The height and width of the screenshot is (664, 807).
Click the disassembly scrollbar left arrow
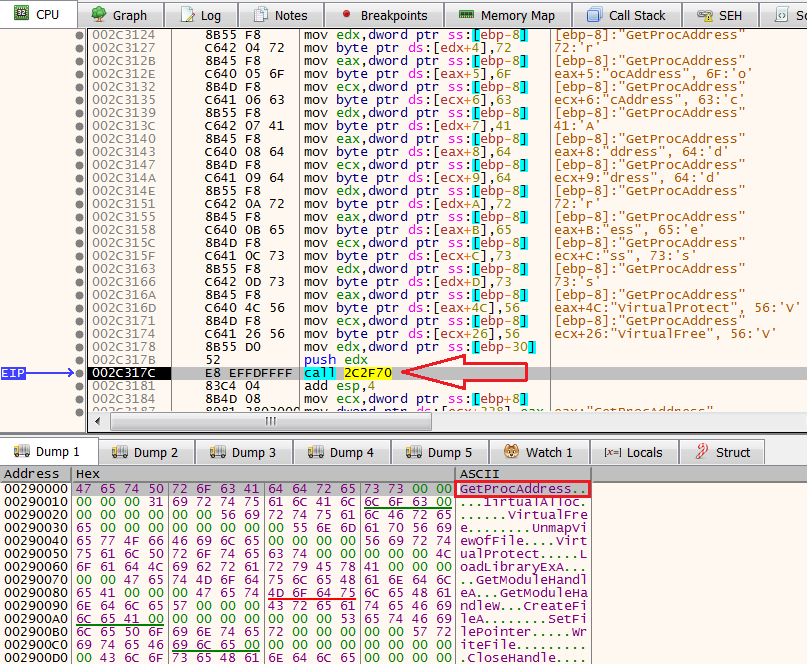[x=98, y=422]
